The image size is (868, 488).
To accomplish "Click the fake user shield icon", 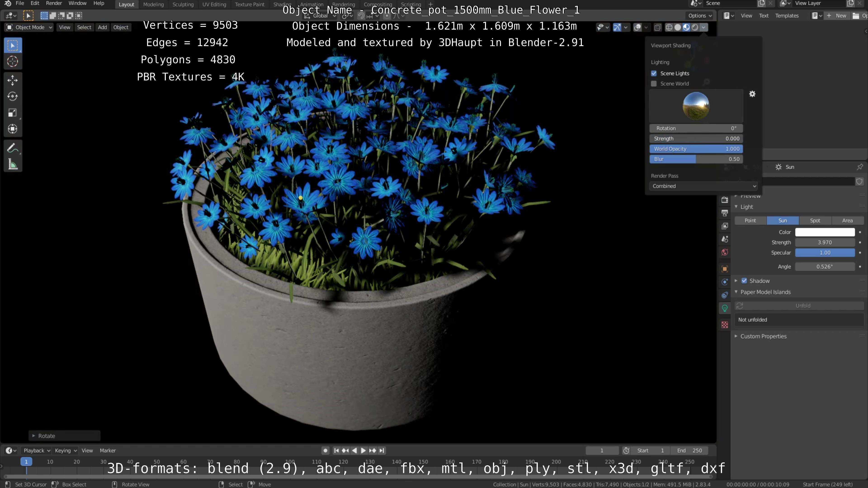I will tap(859, 181).
